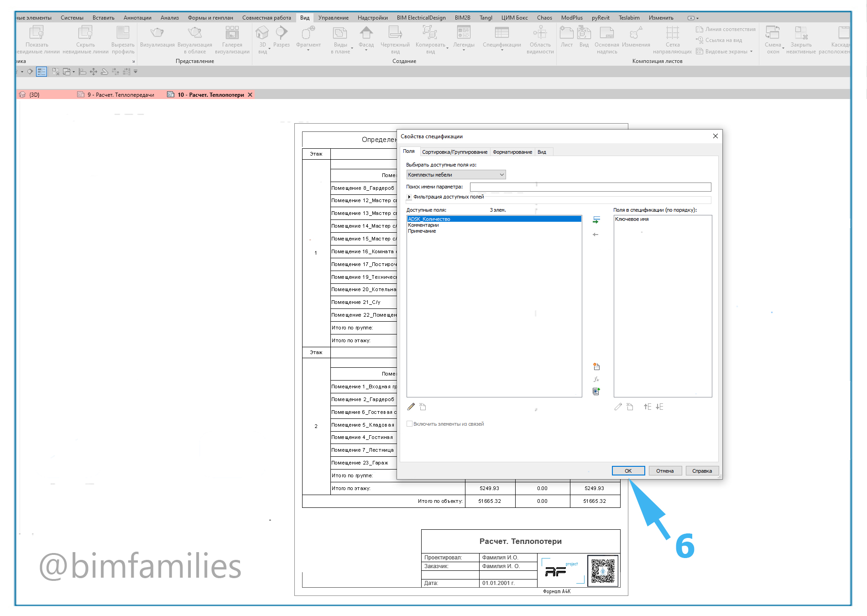Viewport: 867px width, 616px height.
Task: Click the New parameter icon
Action: [596, 366]
